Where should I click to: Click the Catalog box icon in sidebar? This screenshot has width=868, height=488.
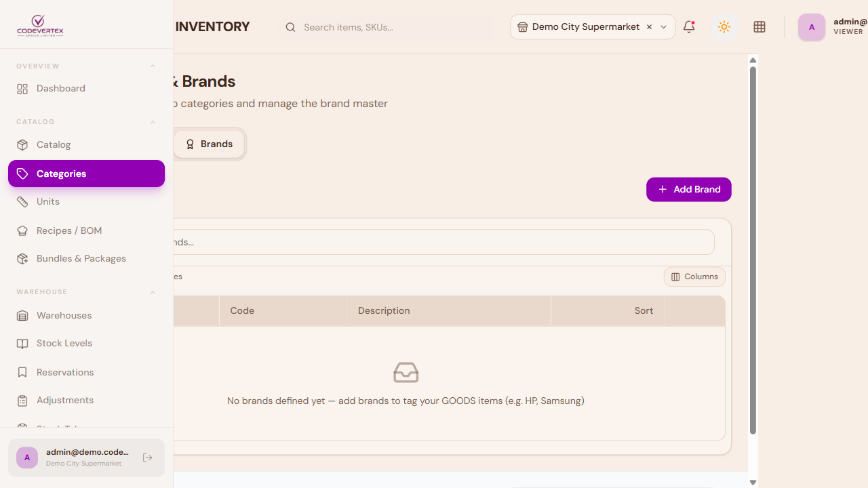[22, 145]
